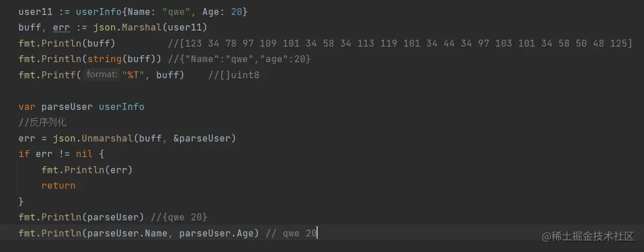Click the 'format:' parameter inlay hint

tap(102, 75)
